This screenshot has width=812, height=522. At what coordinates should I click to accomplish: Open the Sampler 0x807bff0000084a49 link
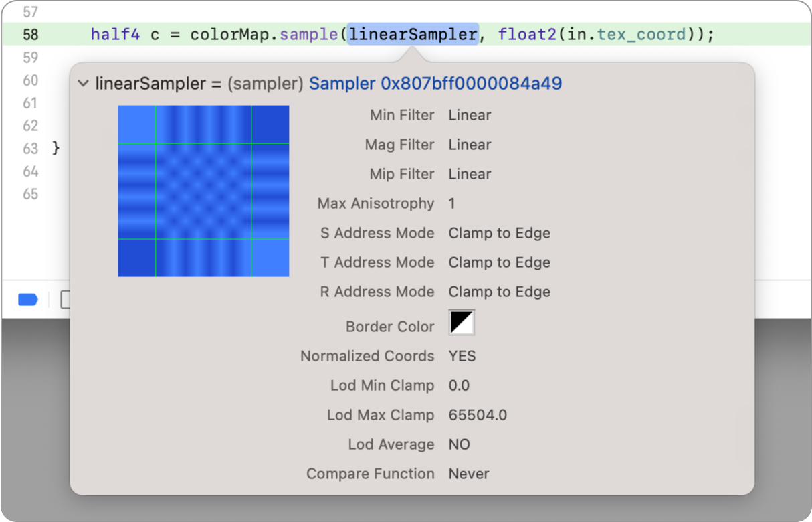point(435,84)
